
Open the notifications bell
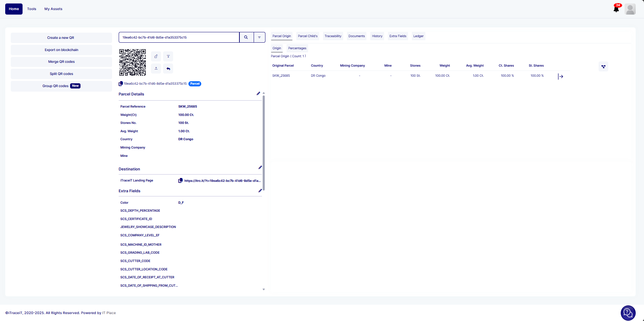click(x=616, y=9)
